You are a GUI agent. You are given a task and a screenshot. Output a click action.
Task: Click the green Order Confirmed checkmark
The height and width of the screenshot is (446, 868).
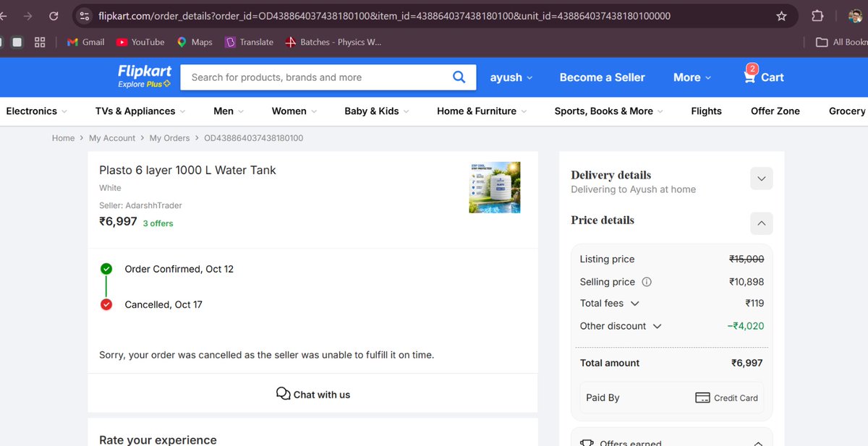point(106,269)
